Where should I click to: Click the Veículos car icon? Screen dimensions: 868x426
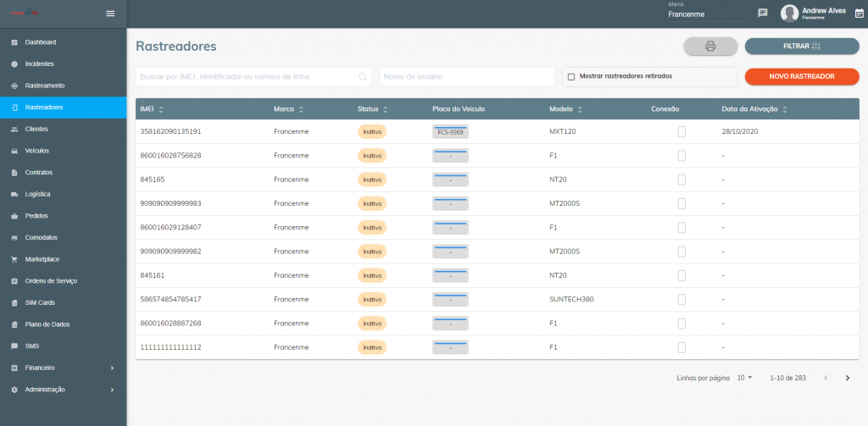pos(15,151)
